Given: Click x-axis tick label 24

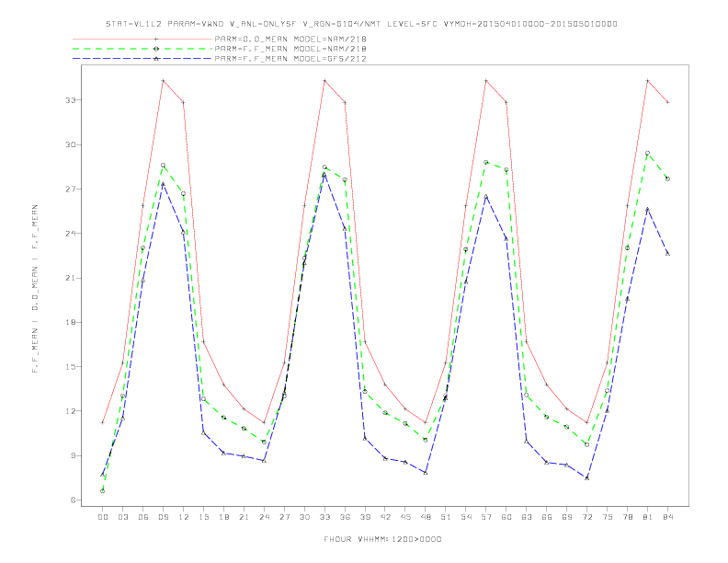Looking at the screenshot, I should (x=264, y=517).
